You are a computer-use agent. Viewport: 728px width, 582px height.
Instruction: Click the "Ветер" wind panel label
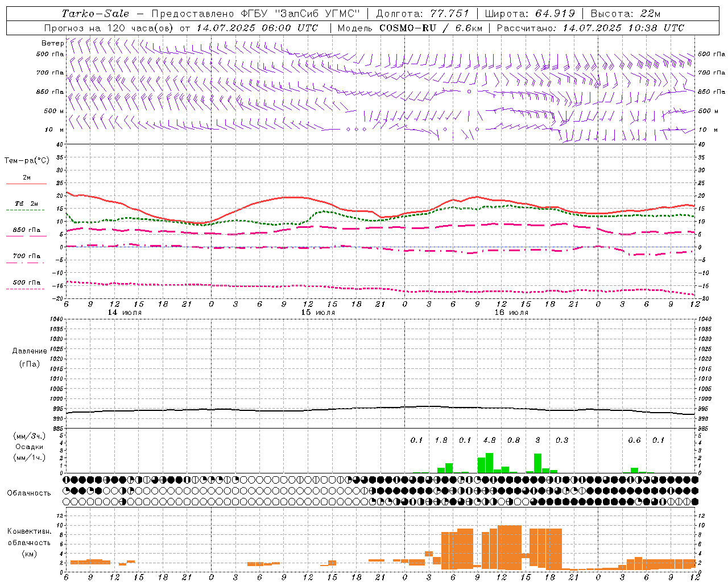tap(52, 43)
